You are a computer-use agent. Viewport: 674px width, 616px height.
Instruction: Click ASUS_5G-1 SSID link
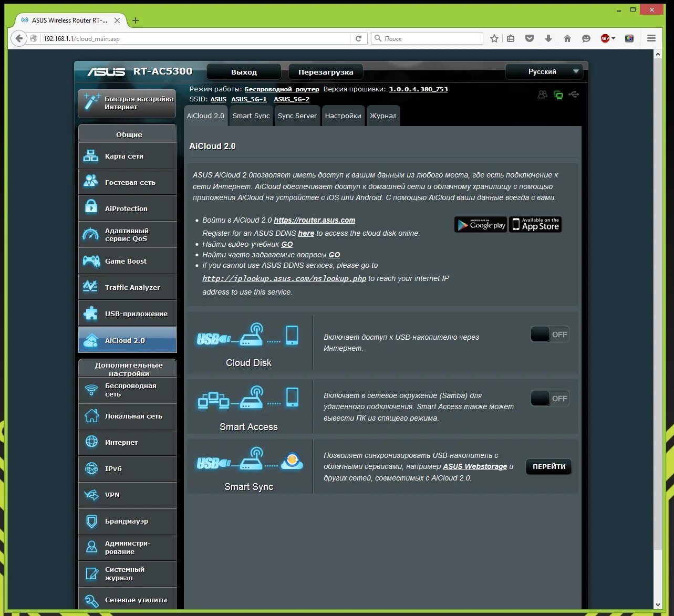[249, 99]
